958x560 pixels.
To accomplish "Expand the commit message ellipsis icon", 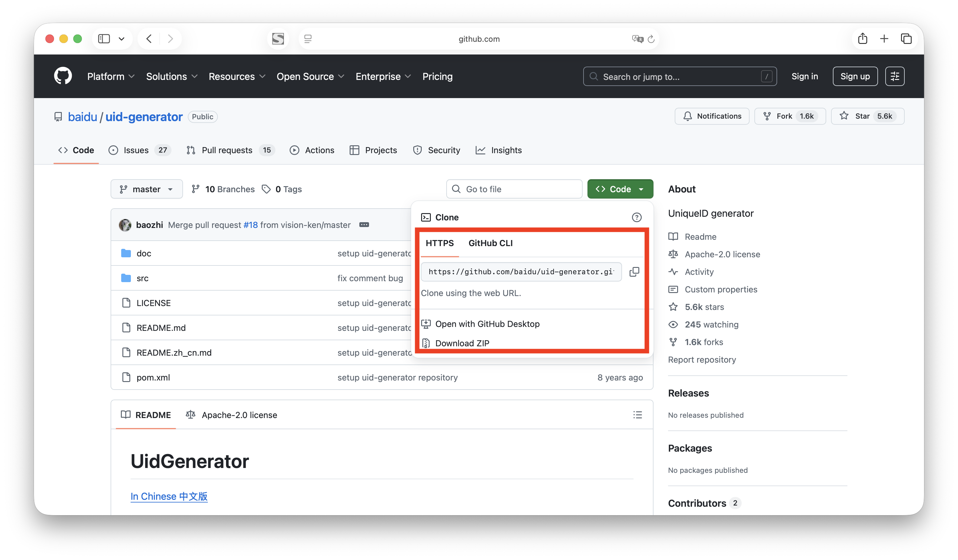I will (x=364, y=225).
